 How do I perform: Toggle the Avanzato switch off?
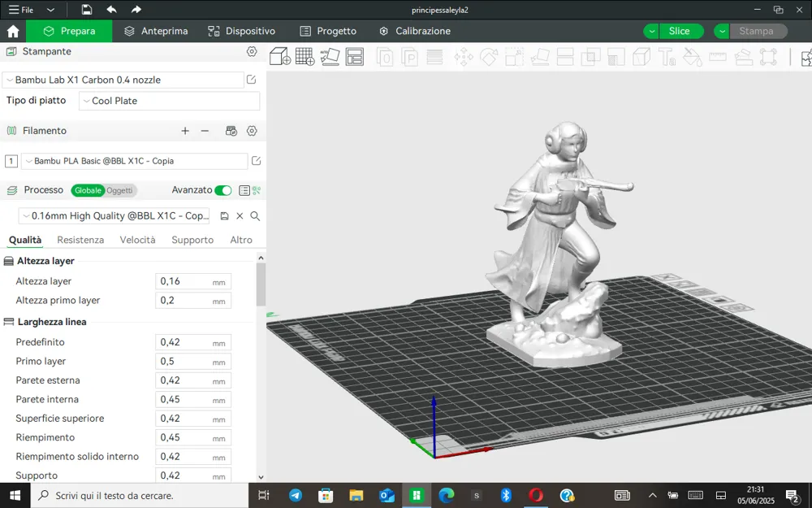[x=223, y=190]
